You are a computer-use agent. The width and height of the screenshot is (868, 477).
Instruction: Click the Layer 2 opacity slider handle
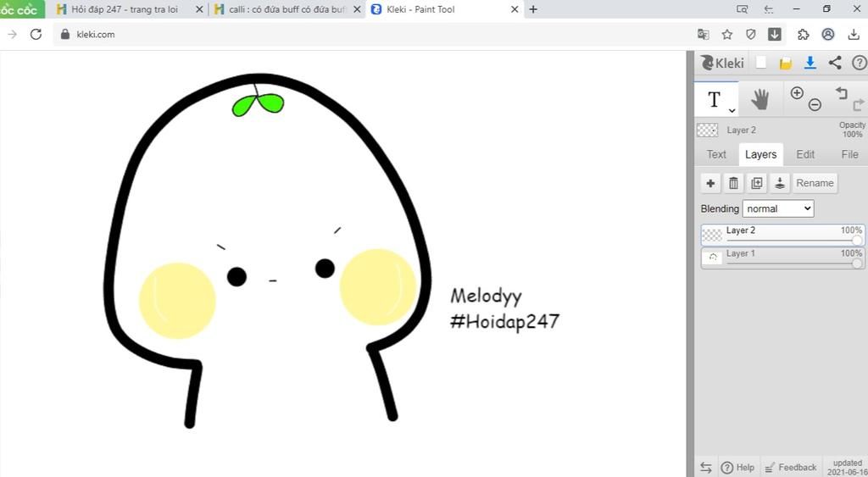tap(857, 240)
